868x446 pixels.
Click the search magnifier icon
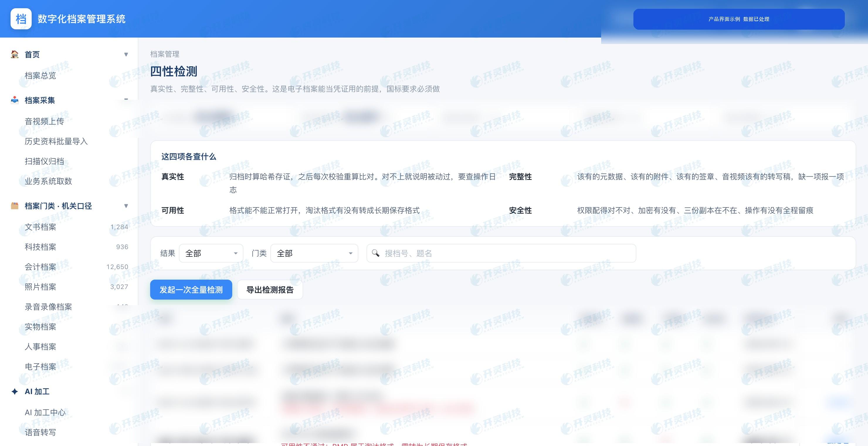tap(375, 253)
